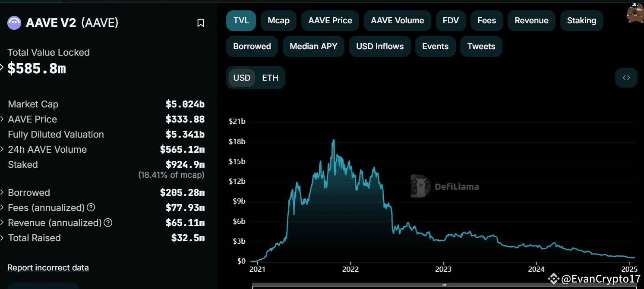The height and width of the screenshot is (289, 644).
Task: Click the AAVE V2 protocol logo icon
Action: (14, 22)
